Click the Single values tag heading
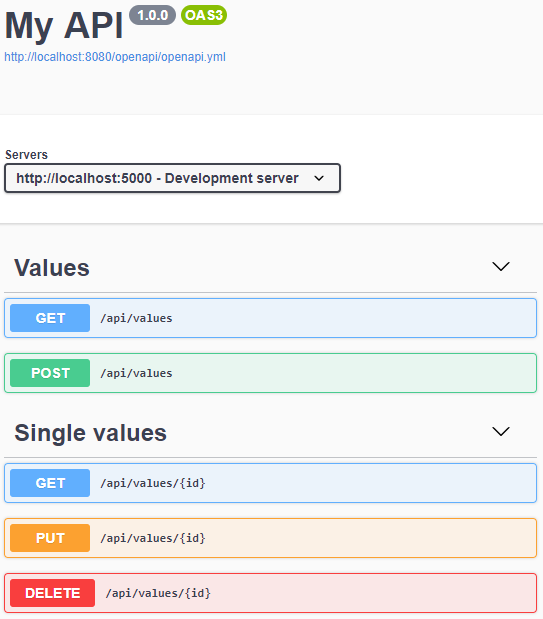Screen dimensions: 543x619 pos(90,433)
